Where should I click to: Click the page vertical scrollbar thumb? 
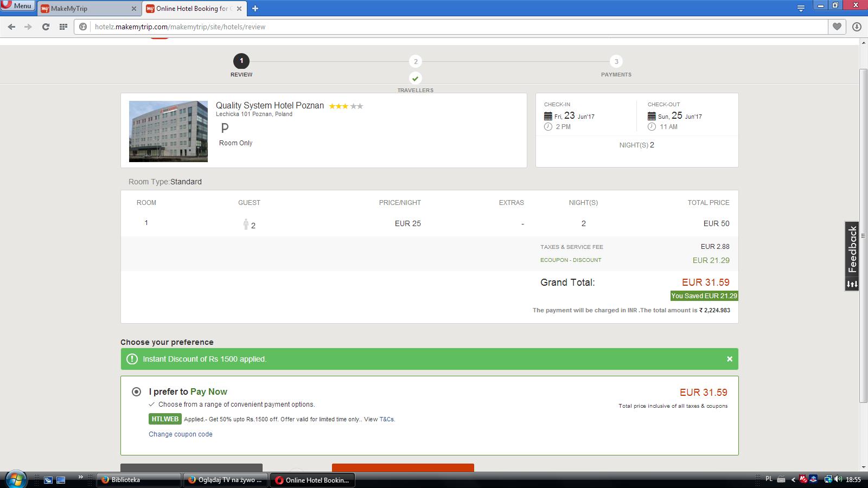(863, 236)
